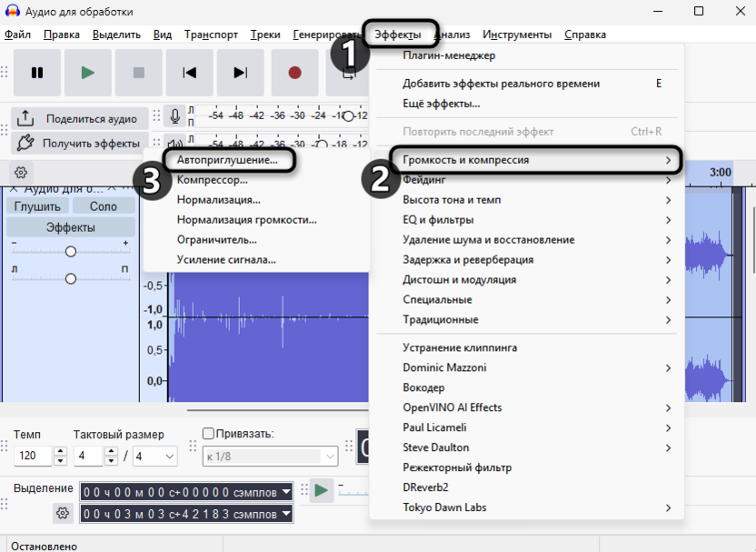756x552 pixels.
Task: Click the Stop transport button
Action: click(139, 73)
